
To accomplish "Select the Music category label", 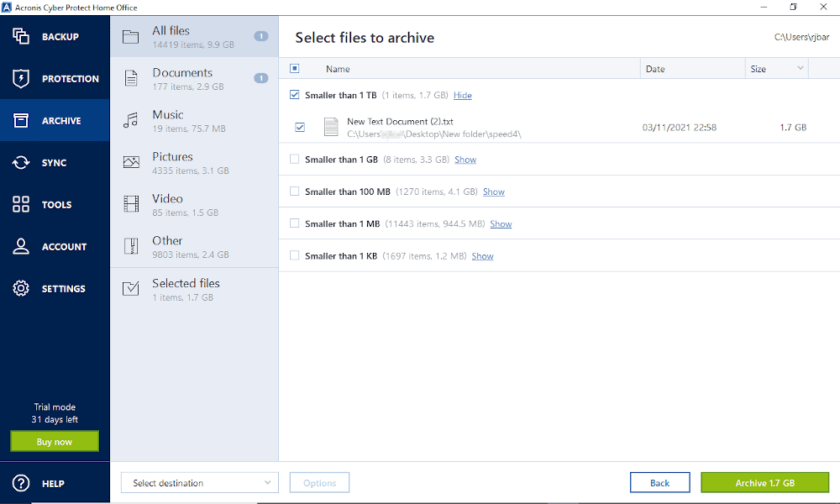I will pyautogui.click(x=168, y=114).
